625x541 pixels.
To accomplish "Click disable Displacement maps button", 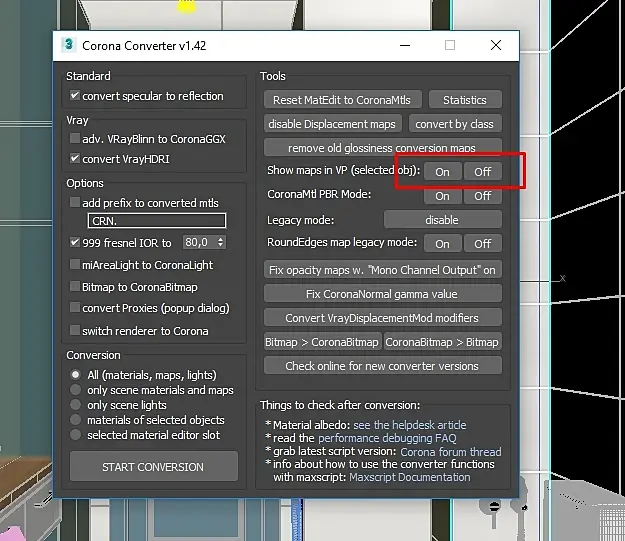I will (332, 124).
